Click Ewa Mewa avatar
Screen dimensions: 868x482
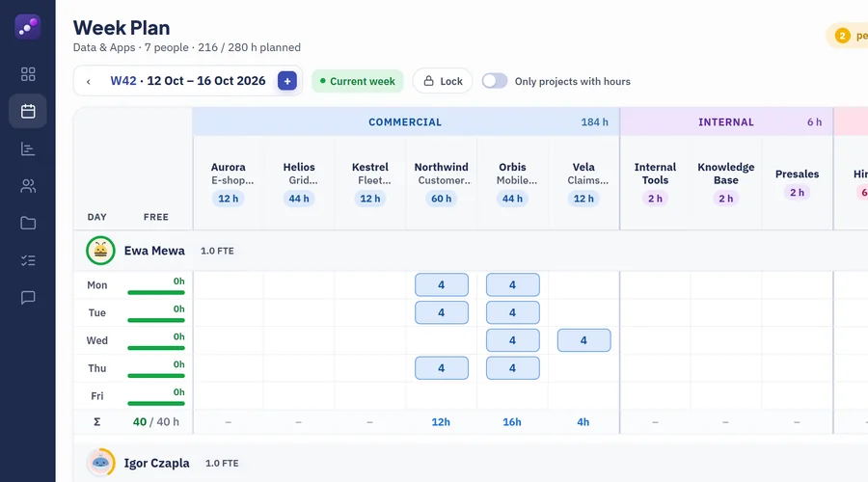tap(100, 251)
